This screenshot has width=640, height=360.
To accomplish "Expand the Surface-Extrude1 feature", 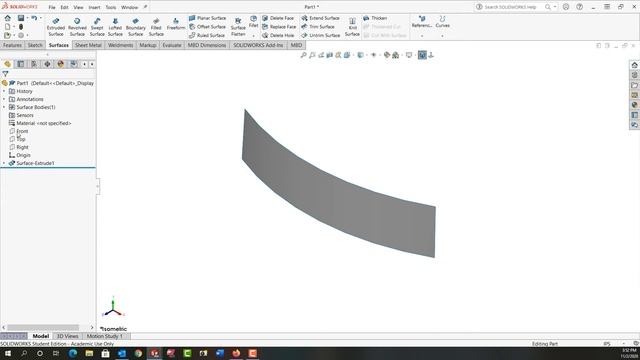I will click(4, 163).
